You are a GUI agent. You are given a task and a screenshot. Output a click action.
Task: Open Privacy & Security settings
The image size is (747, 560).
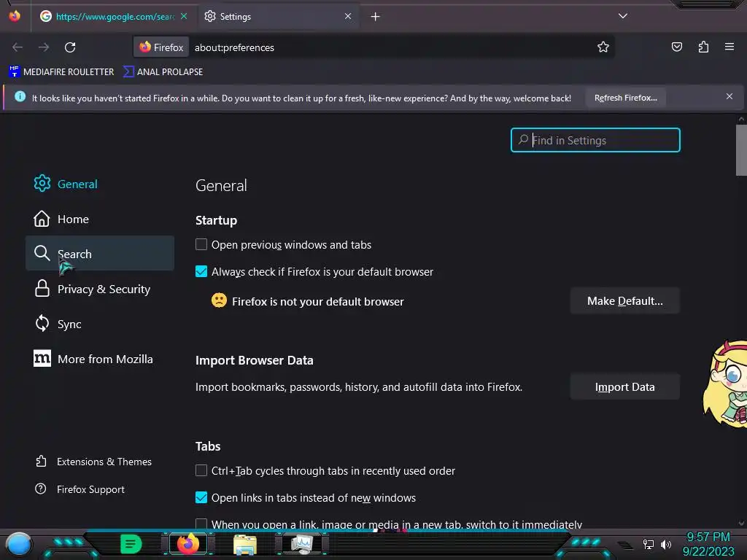[99, 289]
